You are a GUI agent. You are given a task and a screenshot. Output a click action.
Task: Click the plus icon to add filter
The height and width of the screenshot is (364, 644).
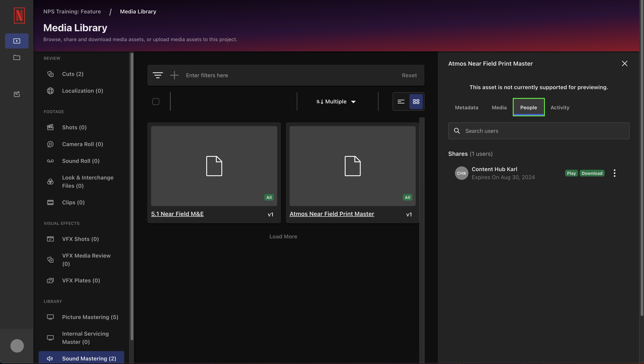pos(174,75)
